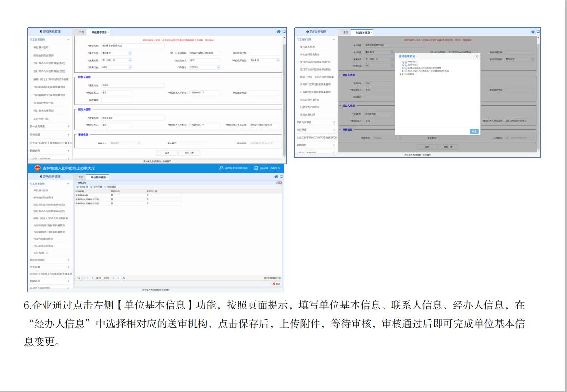Viewport: 567px width, 392px height.
Task: Select the 经济开发区 radio option in the dialog
Action: click(403, 71)
